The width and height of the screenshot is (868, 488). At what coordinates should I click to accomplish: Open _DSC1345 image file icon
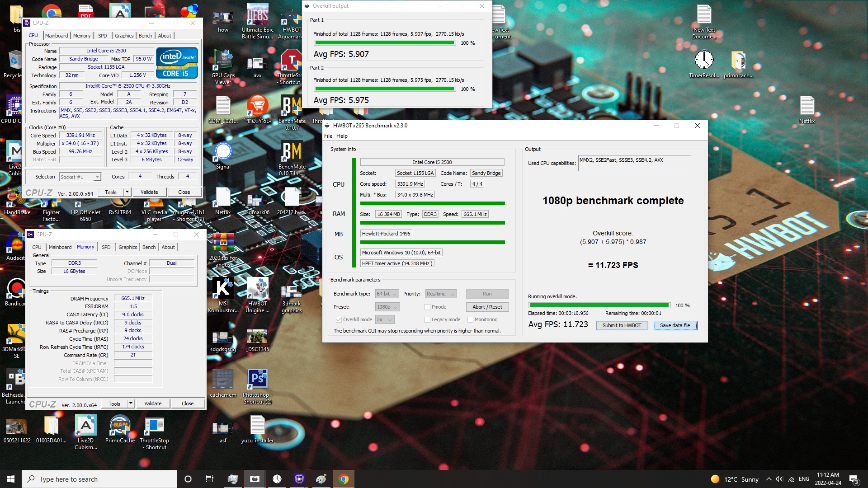(257, 340)
